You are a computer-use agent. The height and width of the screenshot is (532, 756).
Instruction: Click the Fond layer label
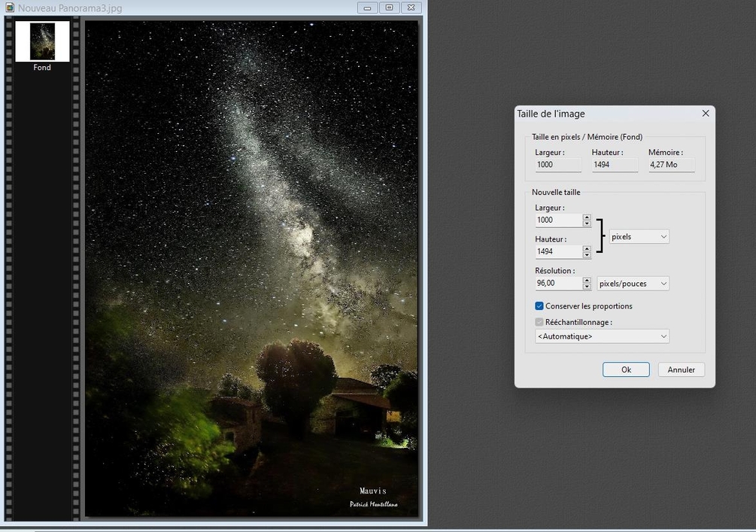pos(42,68)
